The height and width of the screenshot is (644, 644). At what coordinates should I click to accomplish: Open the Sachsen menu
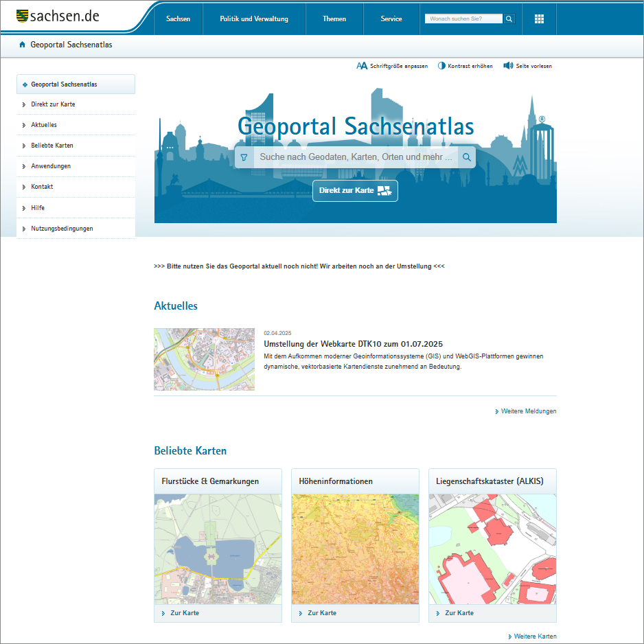tap(179, 19)
